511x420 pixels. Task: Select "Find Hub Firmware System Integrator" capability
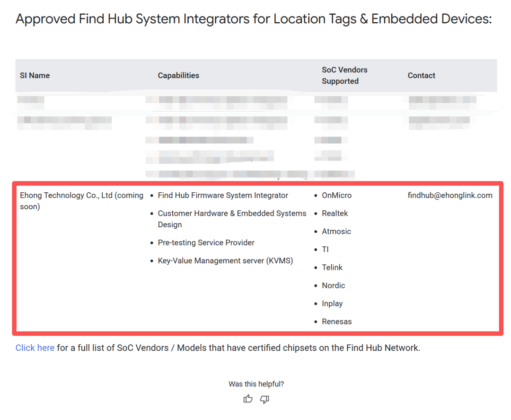pyautogui.click(x=223, y=196)
